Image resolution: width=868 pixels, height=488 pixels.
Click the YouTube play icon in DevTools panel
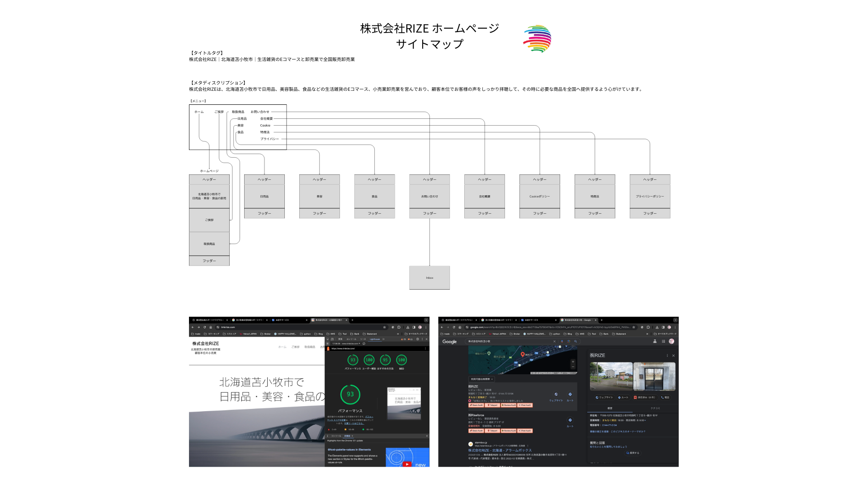(x=407, y=464)
